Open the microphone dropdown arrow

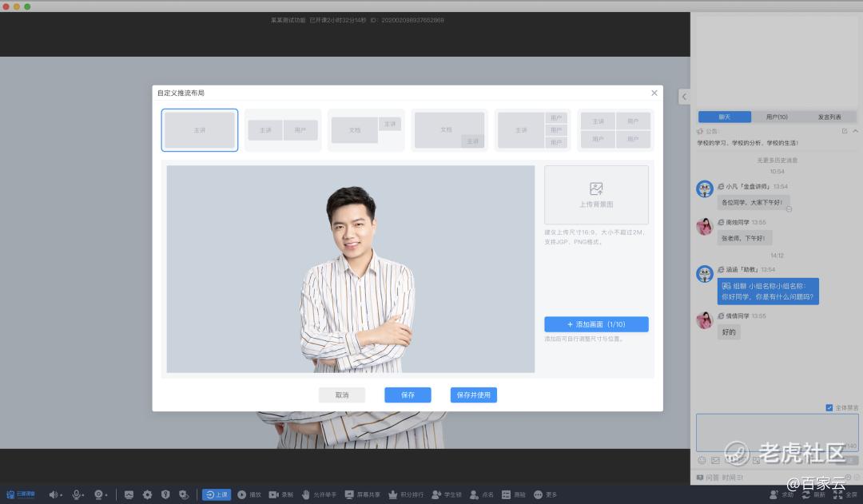[84, 496]
